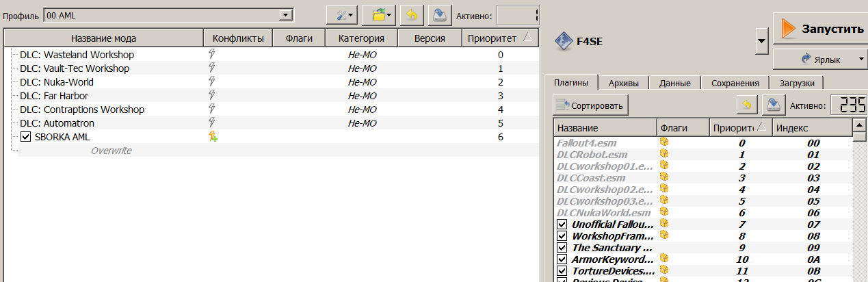Screen dimensions: 868x282
Task: Click the archive flag icon of Fallout4.esm
Action: pyautogui.click(x=663, y=142)
